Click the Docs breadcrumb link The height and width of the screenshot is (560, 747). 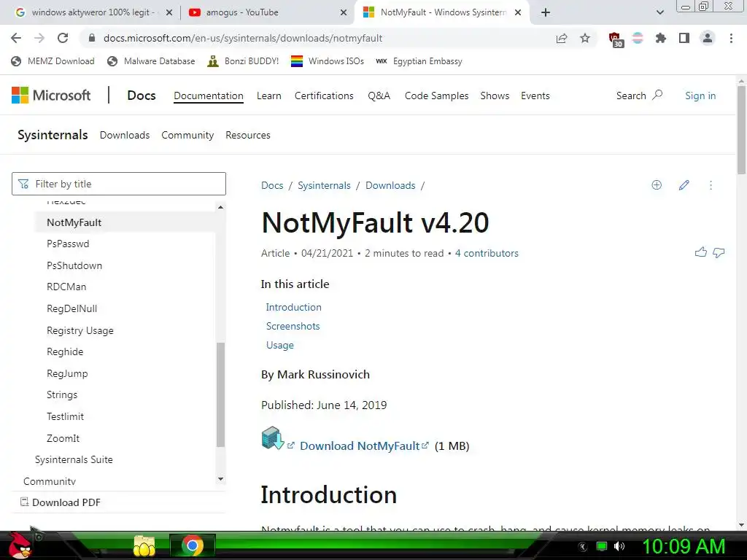(x=272, y=185)
